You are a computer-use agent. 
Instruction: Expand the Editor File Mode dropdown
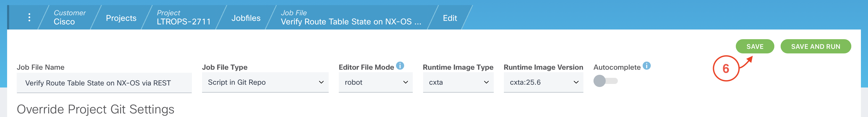[x=375, y=82]
